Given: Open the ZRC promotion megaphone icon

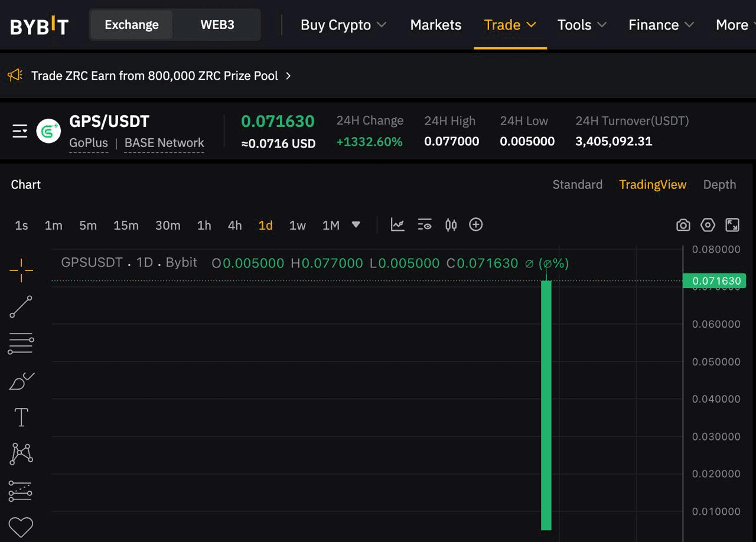Looking at the screenshot, I should (x=15, y=76).
